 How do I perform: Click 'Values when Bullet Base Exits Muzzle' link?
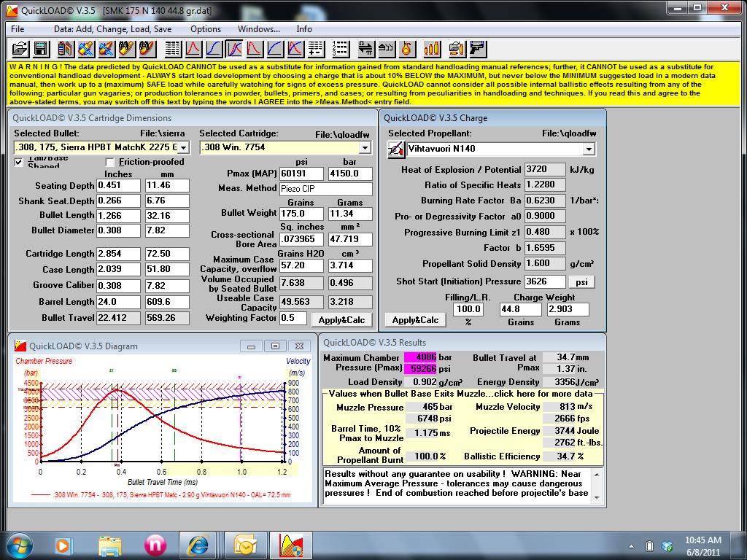[461, 394]
